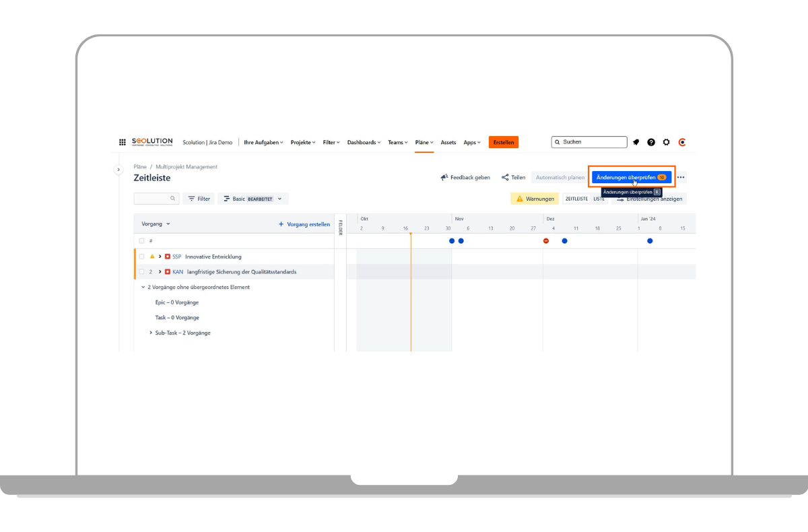
Task: Click the Vorgang erstellen link
Action: (304, 224)
